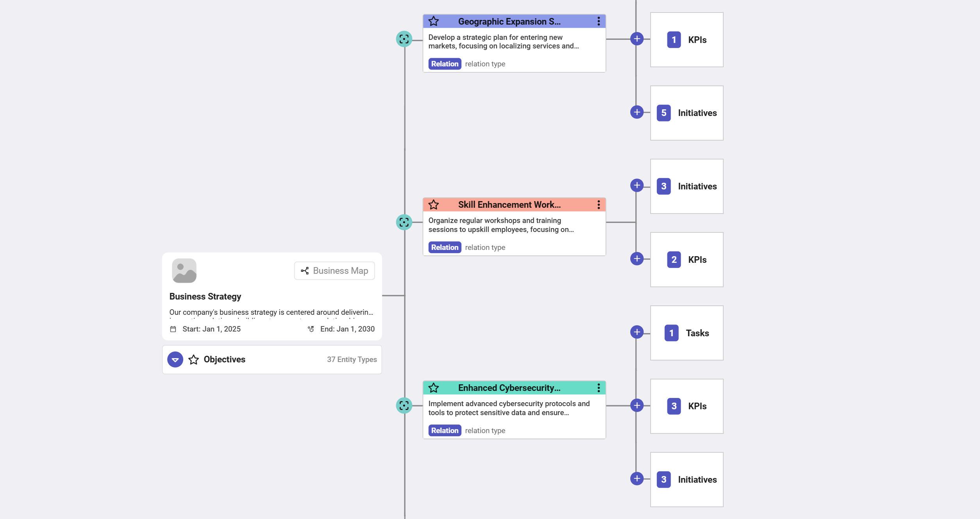Click the share icon inside Business Map button
Viewport: 980px width, 519px height.
305,270
